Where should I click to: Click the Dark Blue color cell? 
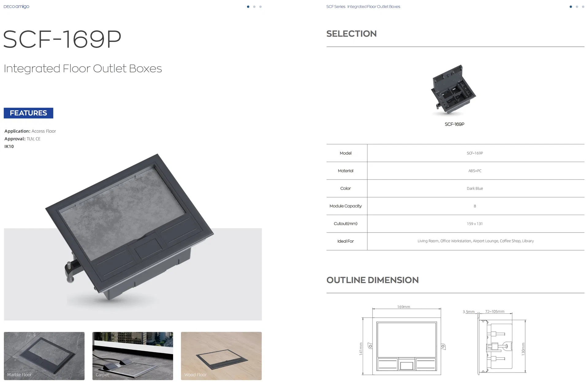pyautogui.click(x=476, y=188)
